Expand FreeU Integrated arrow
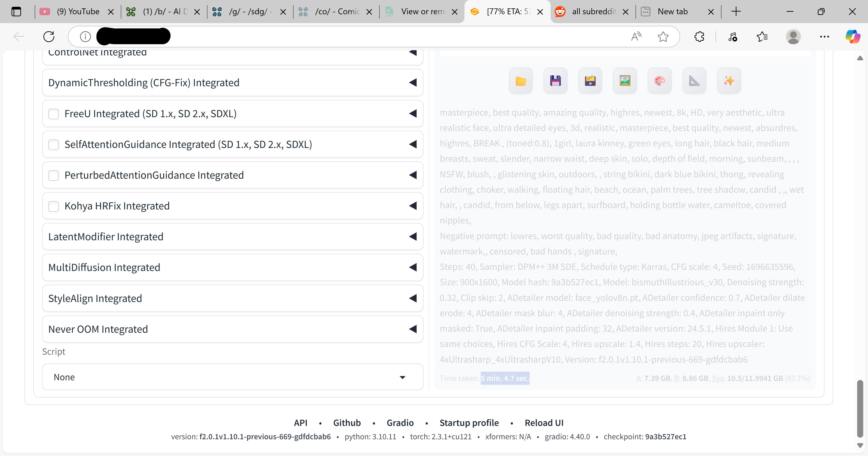Screen dimensions: 868x456 [x=413, y=114]
